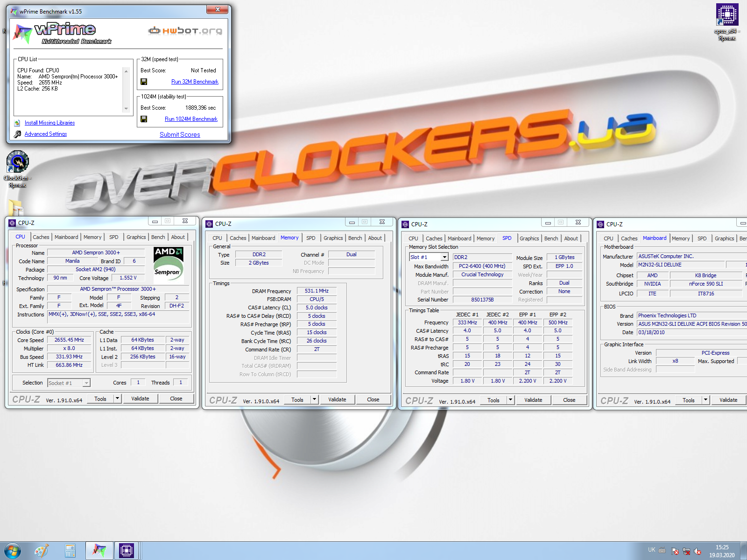Click the Install Missing Libraries link

point(49,123)
